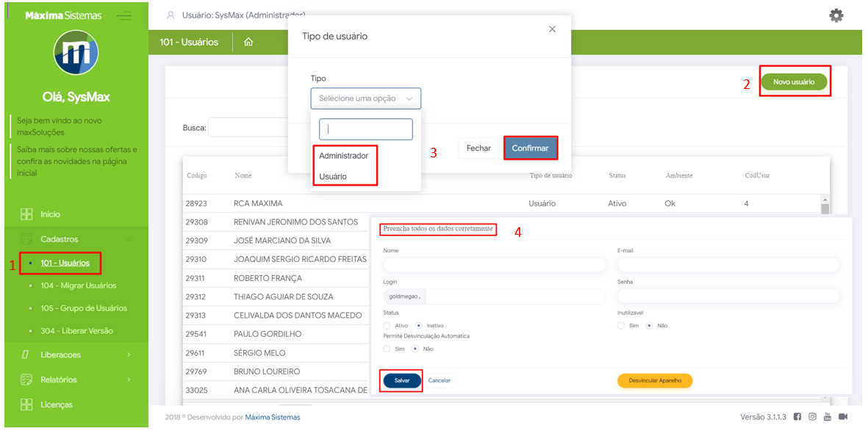This screenshot has height=431, width=868.
Task: Close the Tipo de usuário dialog
Action: point(552,29)
